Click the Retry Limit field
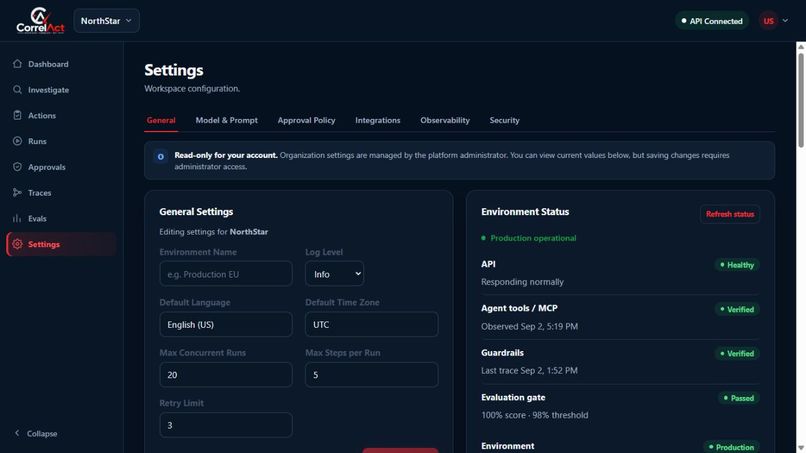The height and width of the screenshot is (453, 806). [226, 425]
